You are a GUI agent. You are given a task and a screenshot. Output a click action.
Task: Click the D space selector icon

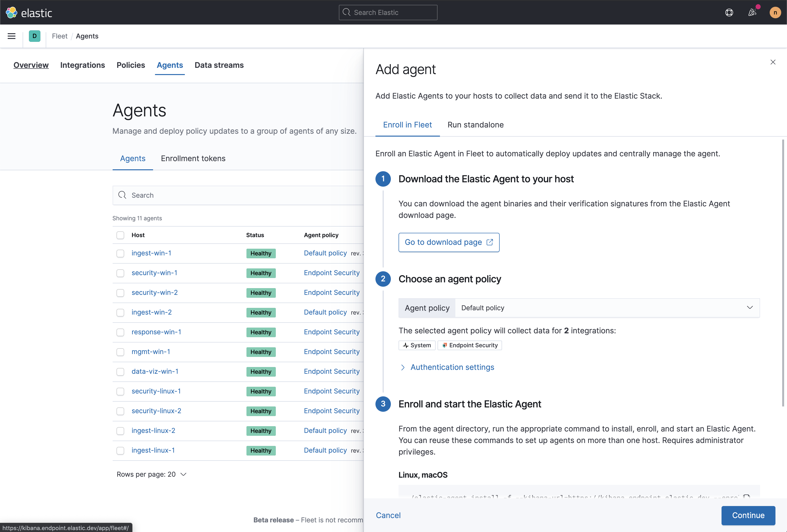pos(35,36)
